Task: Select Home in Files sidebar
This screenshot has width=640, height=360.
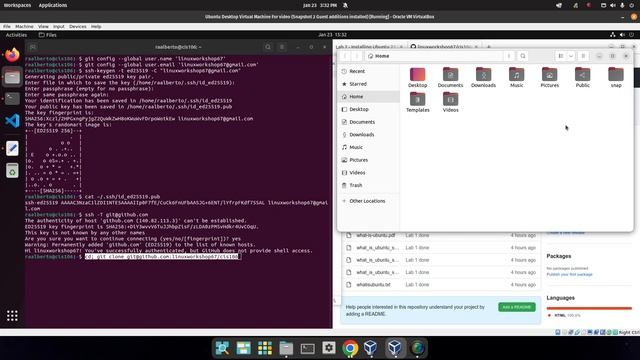Action: click(x=369, y=96)
